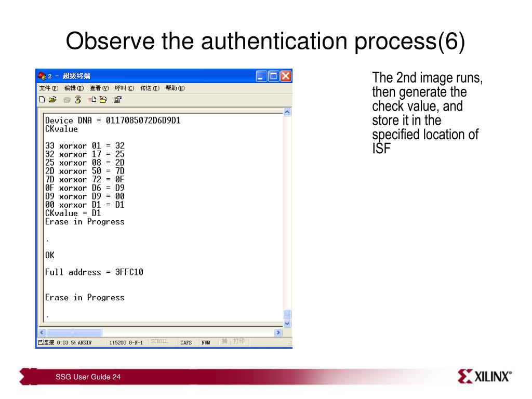Click the horizontal scrollbar left arrow
The height and width of the screenshot is (399, 532).
click(x=42, y=332)
